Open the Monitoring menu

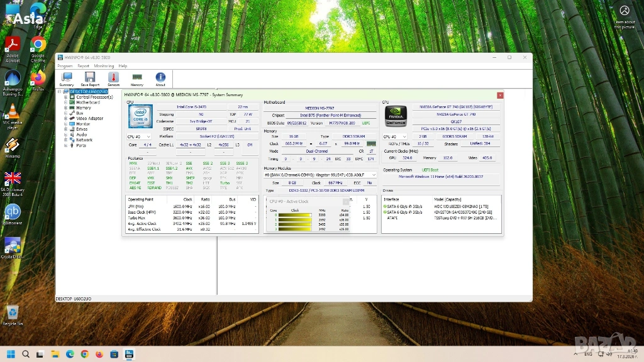104,66
